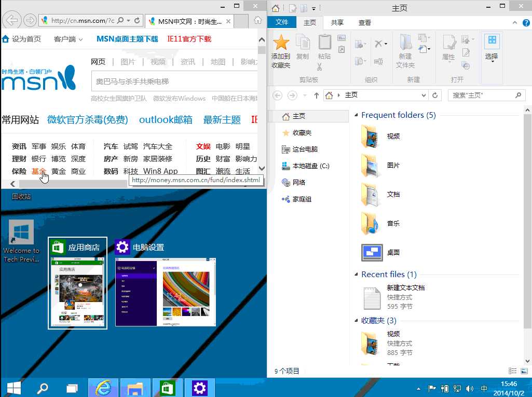Click File Explorer taskbar icon
Image resolution: width=532 pixels, height=397 pixels.
(135, 388)
